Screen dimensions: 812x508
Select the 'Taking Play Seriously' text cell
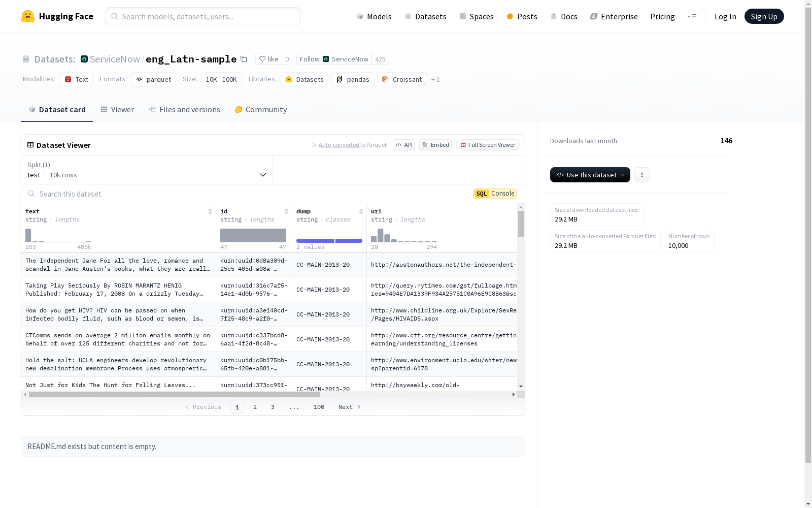[119, 290]
